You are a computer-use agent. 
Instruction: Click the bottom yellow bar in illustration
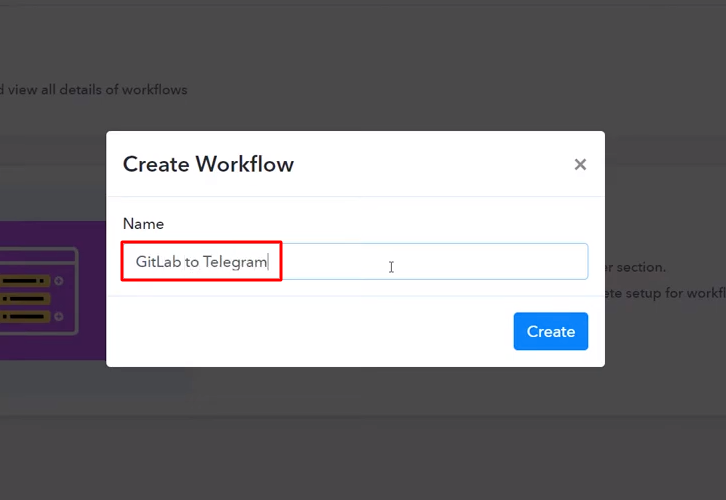coord(24,317)
